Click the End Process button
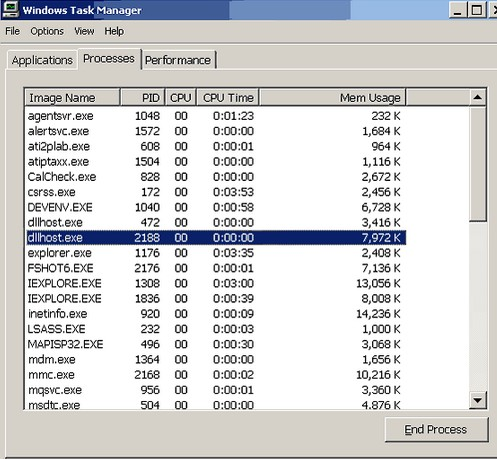The width and height of the screenshot is (497, 459). [436, 429]
